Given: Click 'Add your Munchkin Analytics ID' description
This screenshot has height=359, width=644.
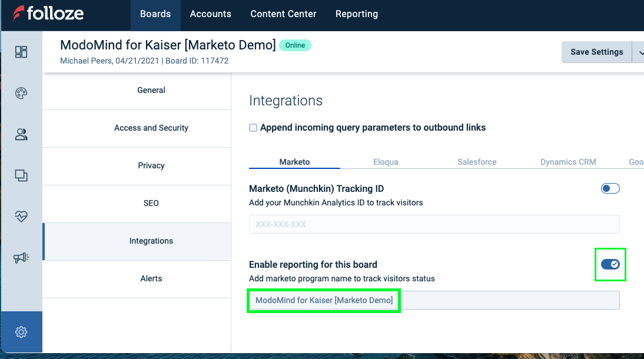Looking at the screenshot, I should 336,203.
